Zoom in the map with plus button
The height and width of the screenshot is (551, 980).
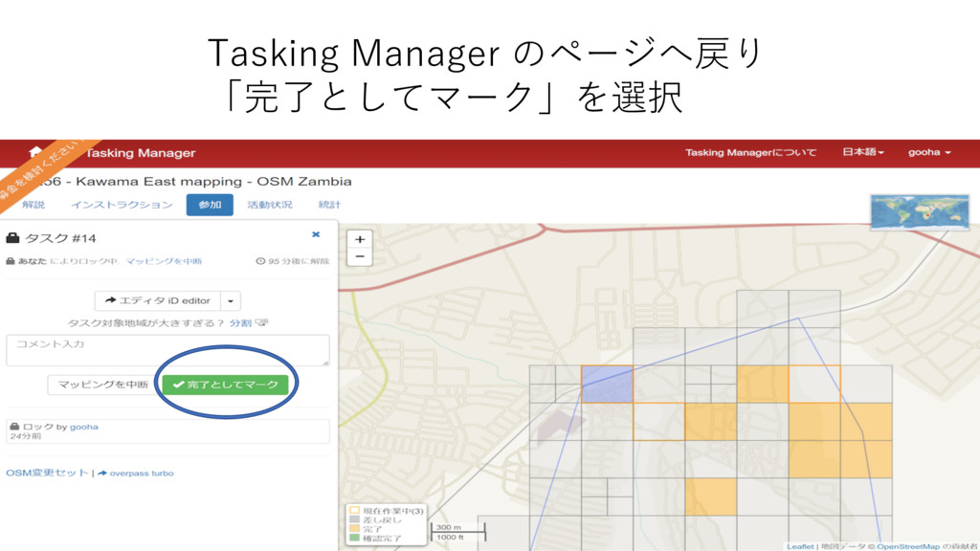tap(360, 239)
